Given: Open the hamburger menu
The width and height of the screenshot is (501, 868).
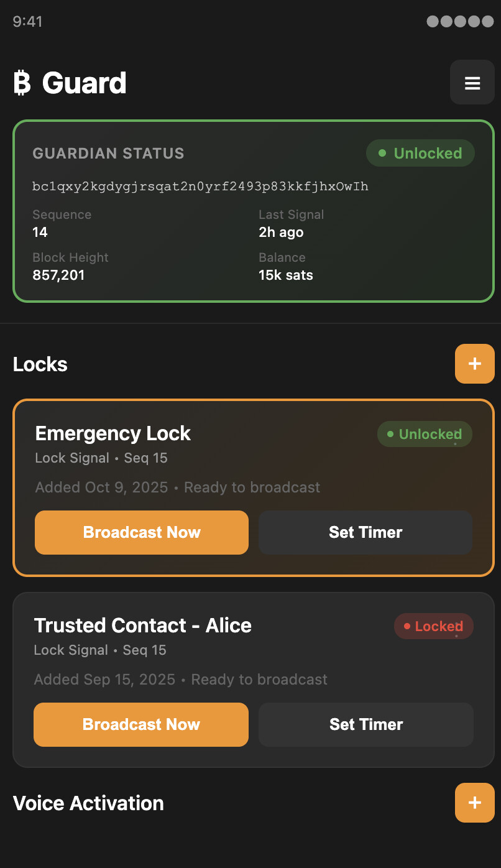Looking at the screenshot, I should [472, 83].
